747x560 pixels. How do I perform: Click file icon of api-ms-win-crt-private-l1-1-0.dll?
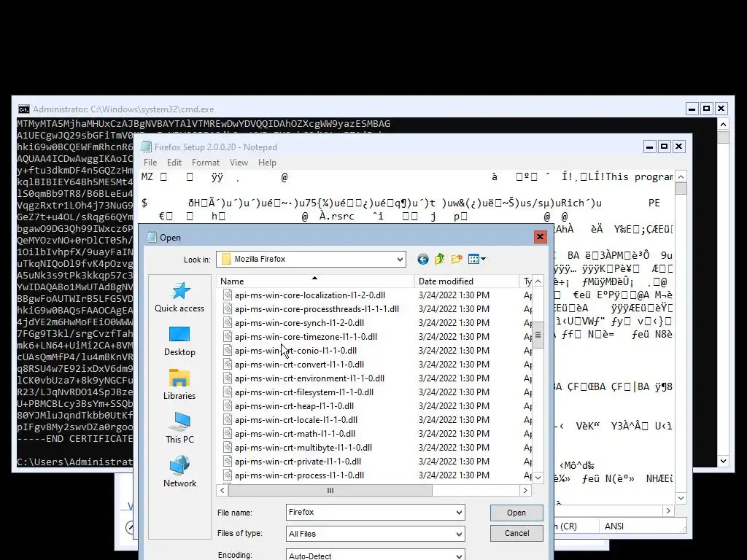point(228,461)
